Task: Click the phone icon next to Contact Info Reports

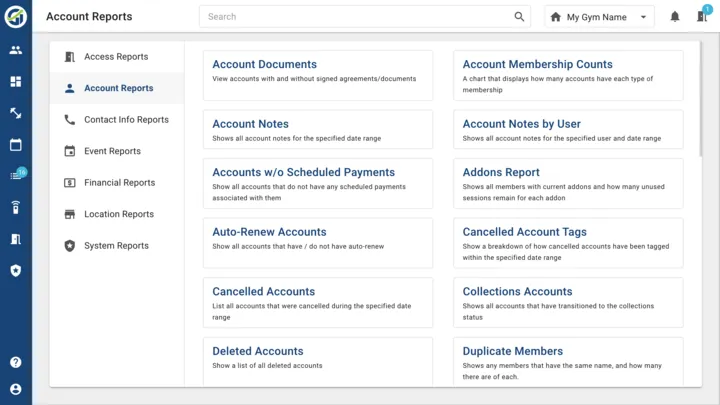Action: [69, 120]
